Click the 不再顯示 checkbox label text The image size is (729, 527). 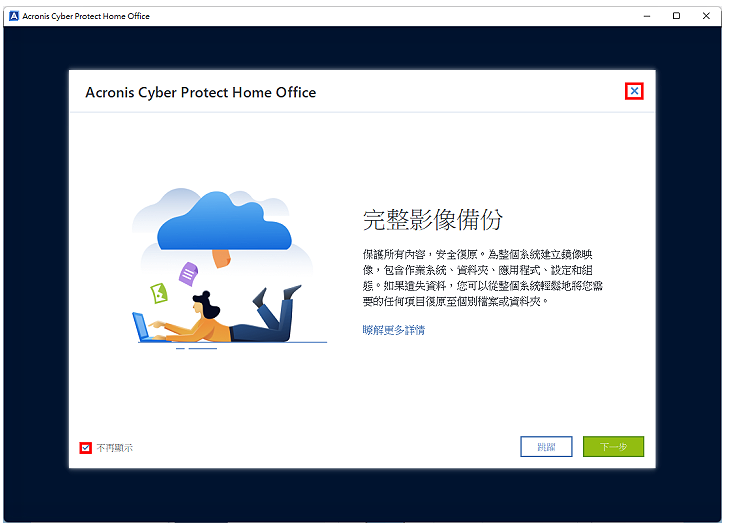(115, 448)
